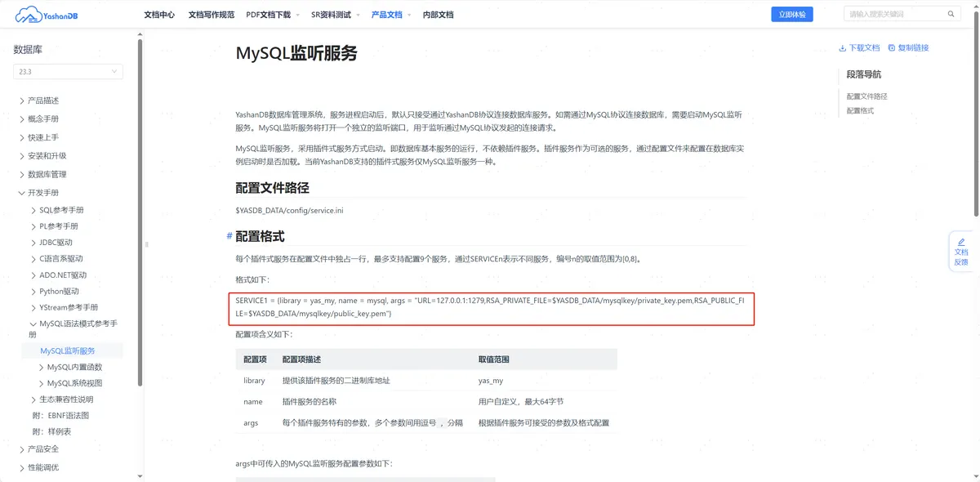This screenshot has width=980, height=482.
Task: Open the 文档写作规范 nav item
Action: [211, 15]
